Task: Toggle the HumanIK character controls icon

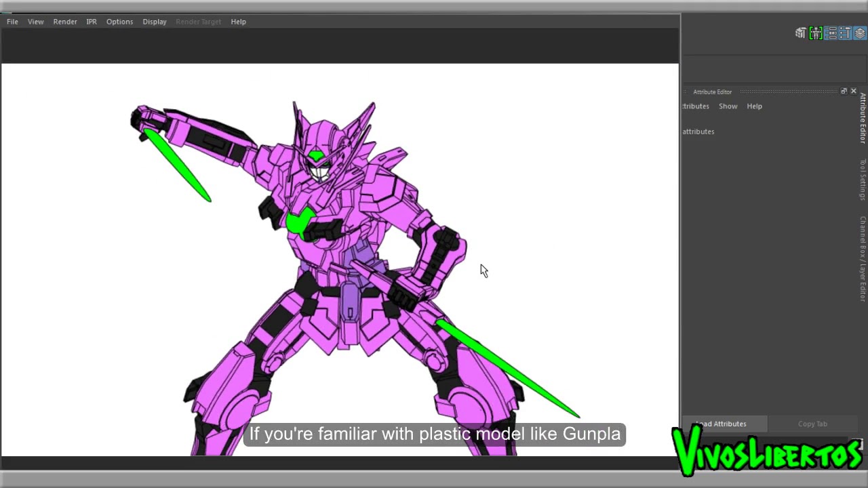Action: pyautogui.click(x=816, y=33)
